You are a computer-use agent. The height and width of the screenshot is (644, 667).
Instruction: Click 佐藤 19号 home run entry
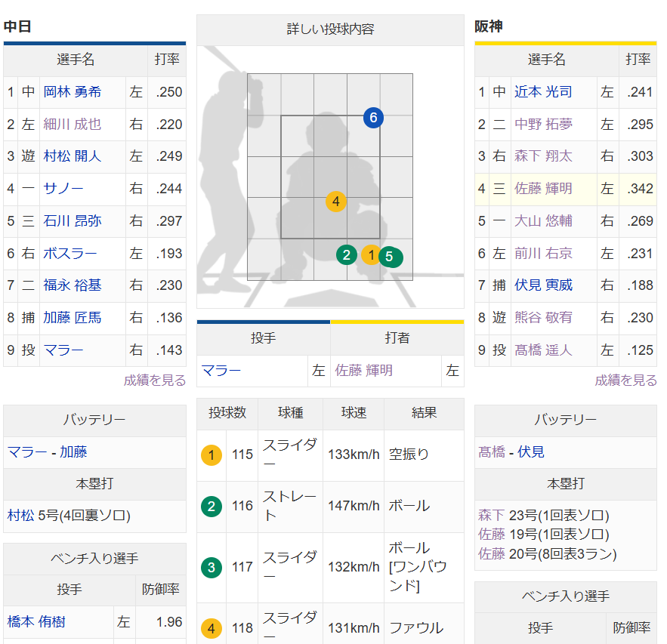[544, 535]
